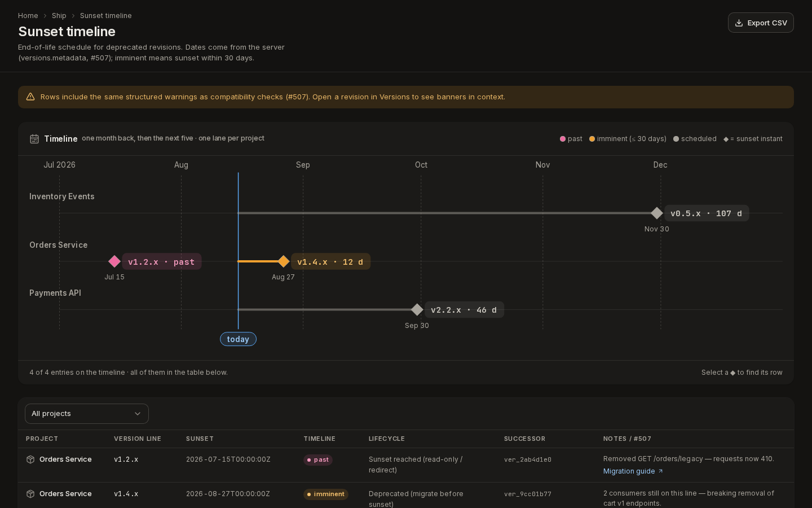The height and width of the screenshot is (508, 812).
Task: Click the past status badge in table
Action: [x=318, y=460]
